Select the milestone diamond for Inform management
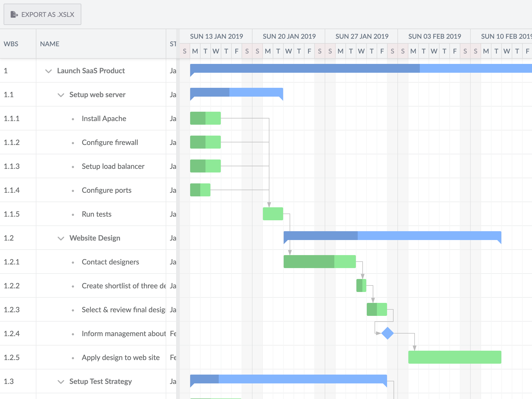 [387, 333]
